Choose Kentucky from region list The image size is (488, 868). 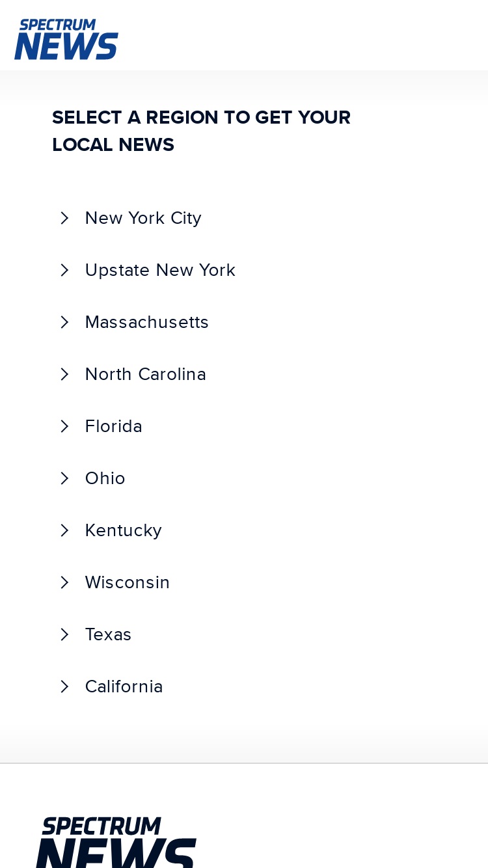tap(124, 530)
